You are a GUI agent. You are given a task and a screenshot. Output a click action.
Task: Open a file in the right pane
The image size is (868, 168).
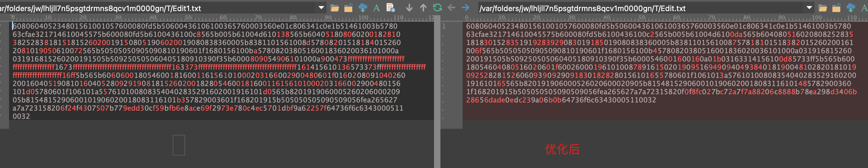pyautogui.click(x=822, y=8)
